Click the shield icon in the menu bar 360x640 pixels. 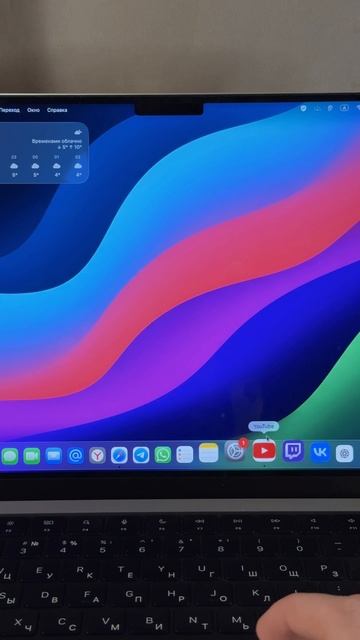click(x=303, y=108)
